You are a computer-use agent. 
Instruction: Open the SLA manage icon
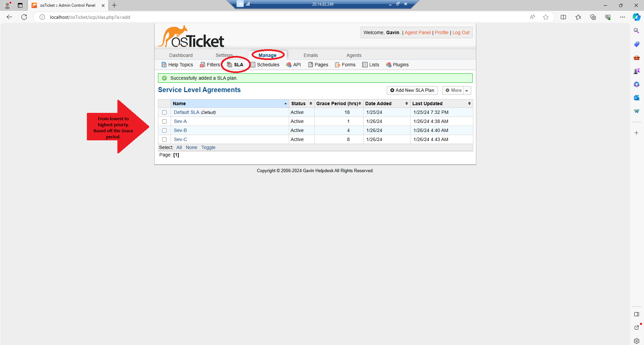click(x=229, y=65)
